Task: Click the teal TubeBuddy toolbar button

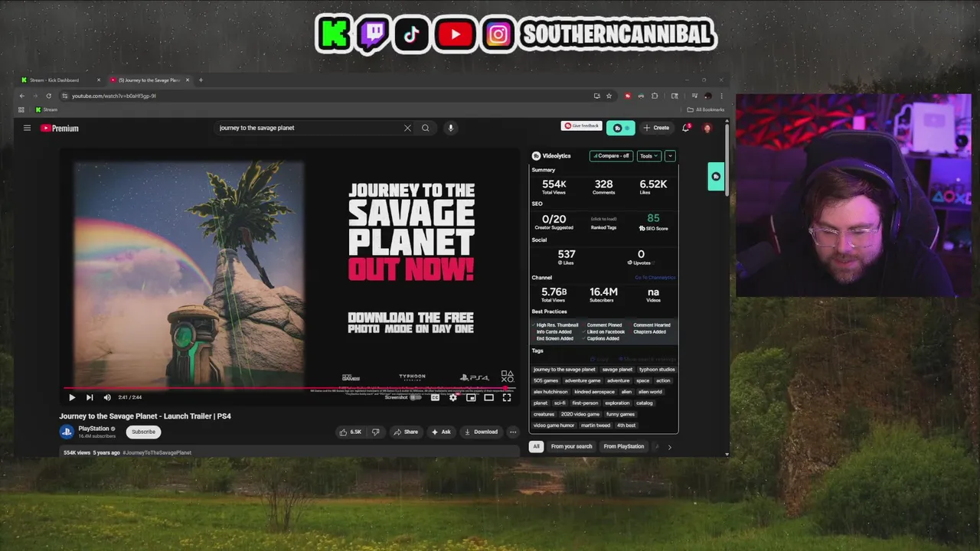Action: [620, 128]
